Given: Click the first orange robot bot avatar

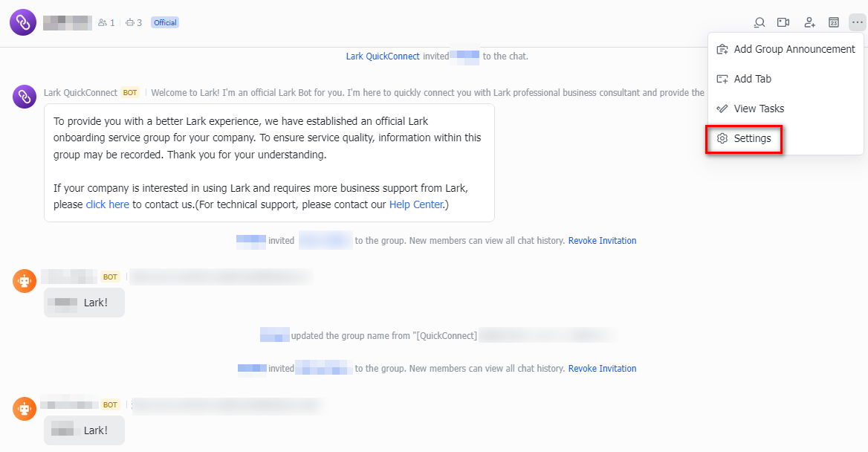Looking at the screenshot, I should tap(25, 281).
